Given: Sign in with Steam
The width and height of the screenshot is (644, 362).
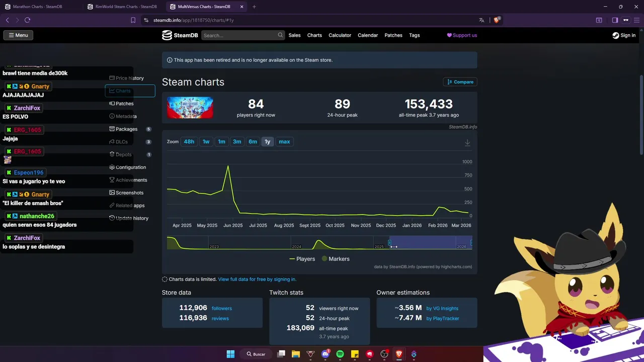Looking at the screenshot, I should 624,35.
